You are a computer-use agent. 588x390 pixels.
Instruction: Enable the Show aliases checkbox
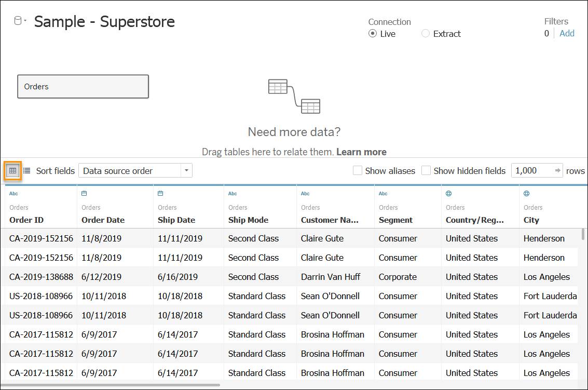(358, 170)
